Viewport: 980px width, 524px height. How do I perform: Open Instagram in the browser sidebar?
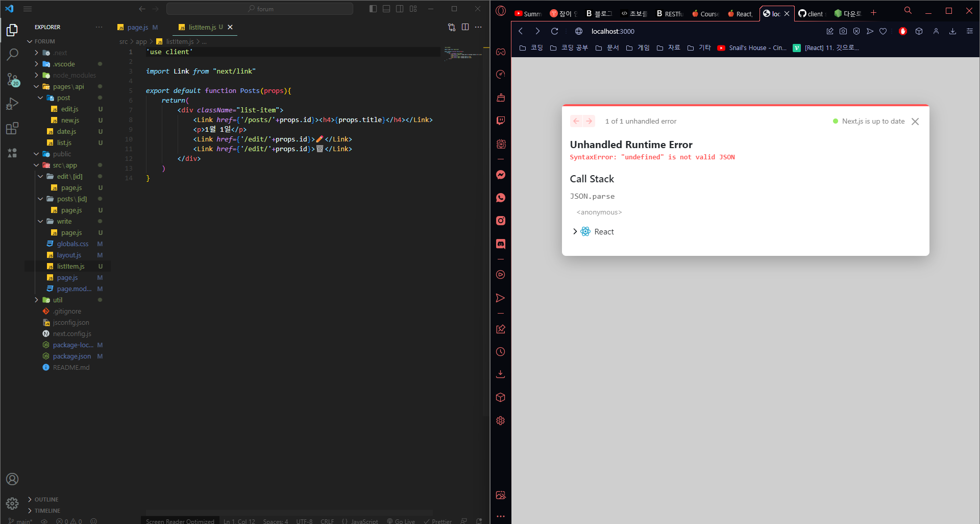[501, 221]
